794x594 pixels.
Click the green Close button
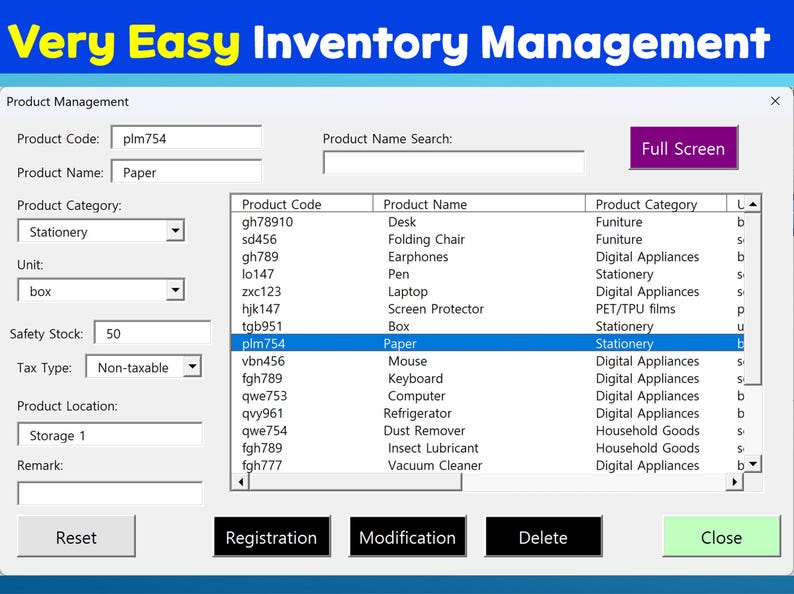click(x=722, y=537)
